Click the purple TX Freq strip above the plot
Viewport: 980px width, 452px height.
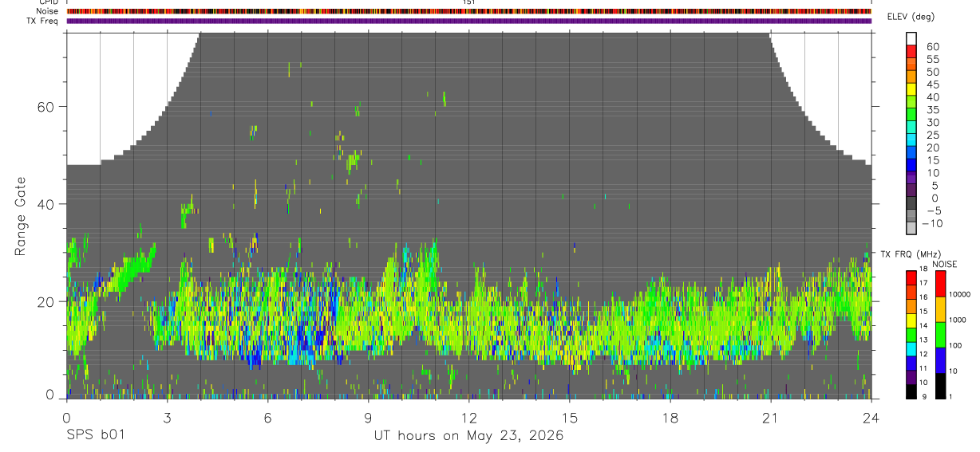468,21
